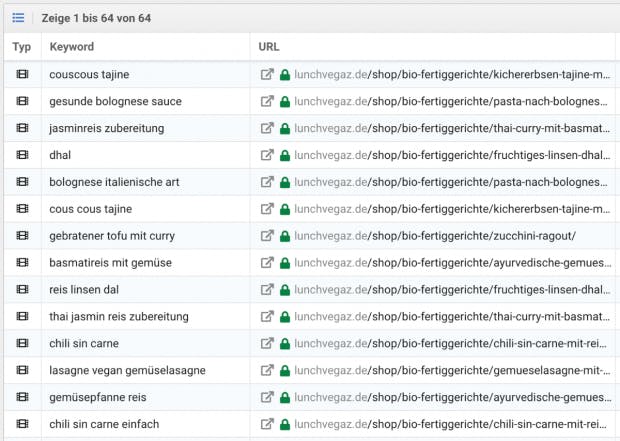Click video type icon for gemüsepfanne reis
620x441 pixels.
pos(22,397)
